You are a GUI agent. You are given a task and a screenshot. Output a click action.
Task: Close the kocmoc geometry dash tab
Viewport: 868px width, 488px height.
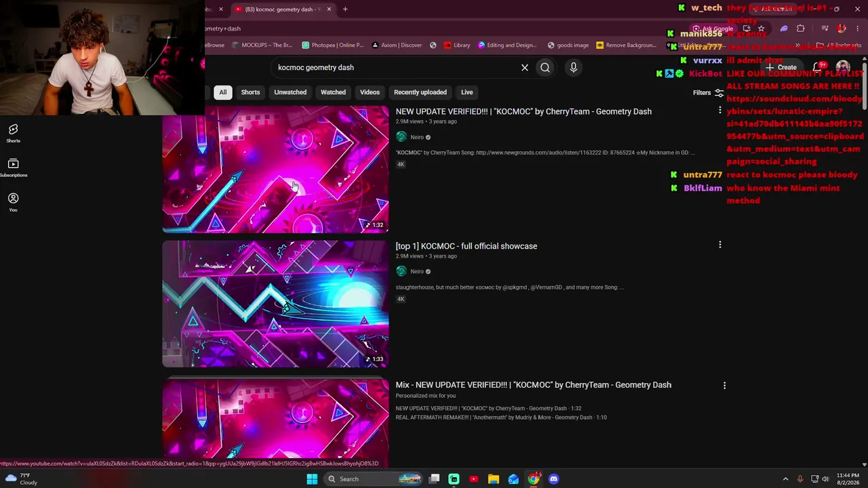(x=329, y=9)
